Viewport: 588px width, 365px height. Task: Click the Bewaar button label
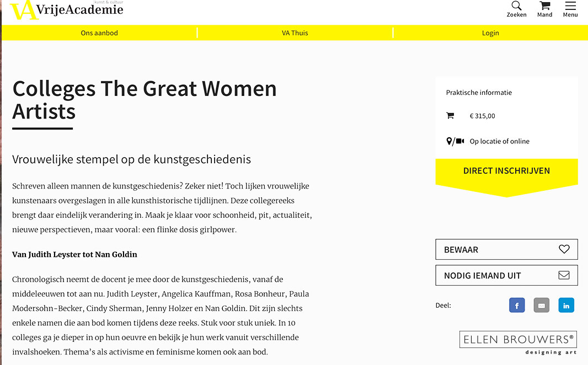click(x=461, y=250)
